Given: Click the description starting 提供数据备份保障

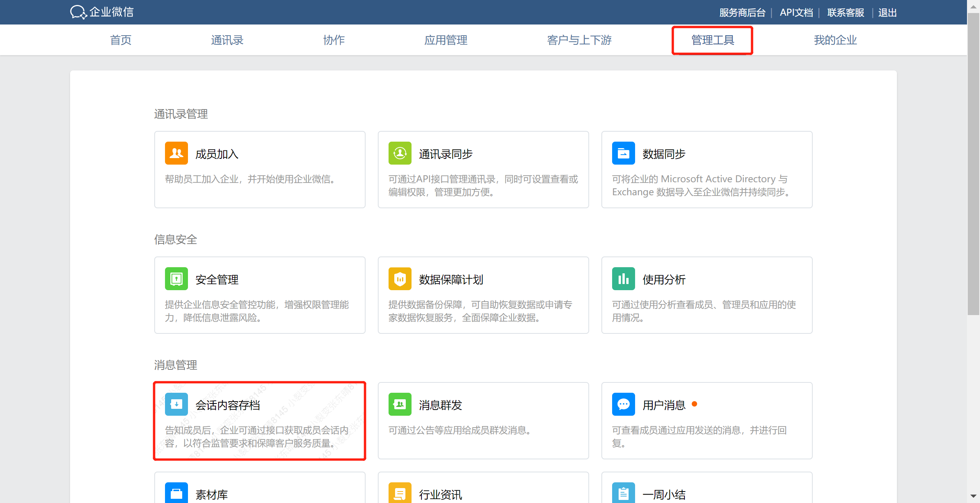Looking at the screenshot, I should [480, 311].
